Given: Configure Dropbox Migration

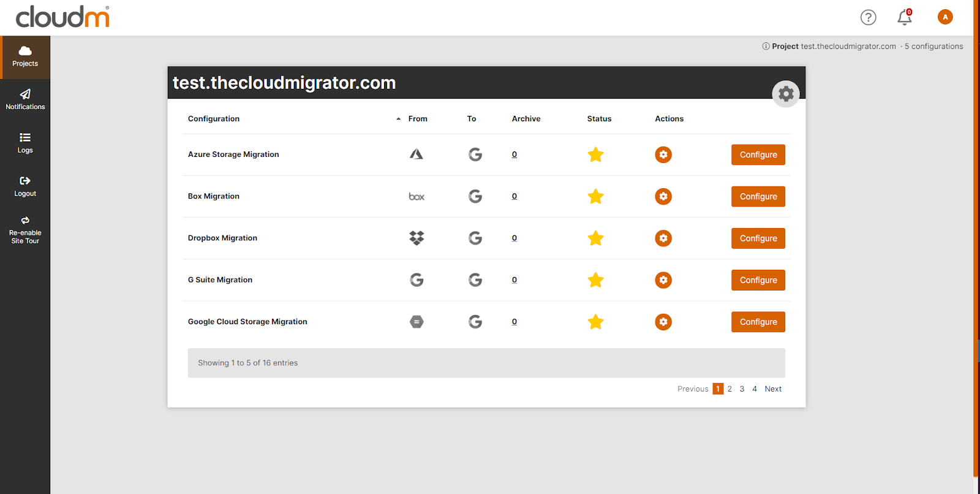Looking at the screenshot, I should [x=758, y=238].
